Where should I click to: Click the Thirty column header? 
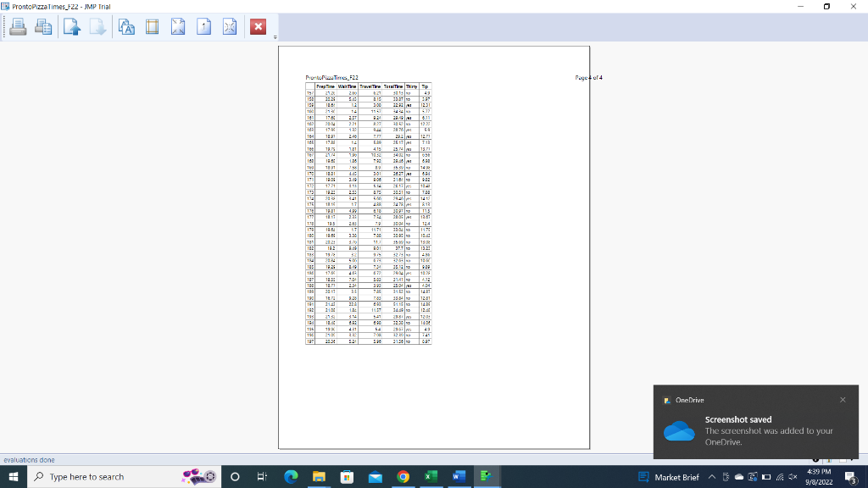[411, 86]
